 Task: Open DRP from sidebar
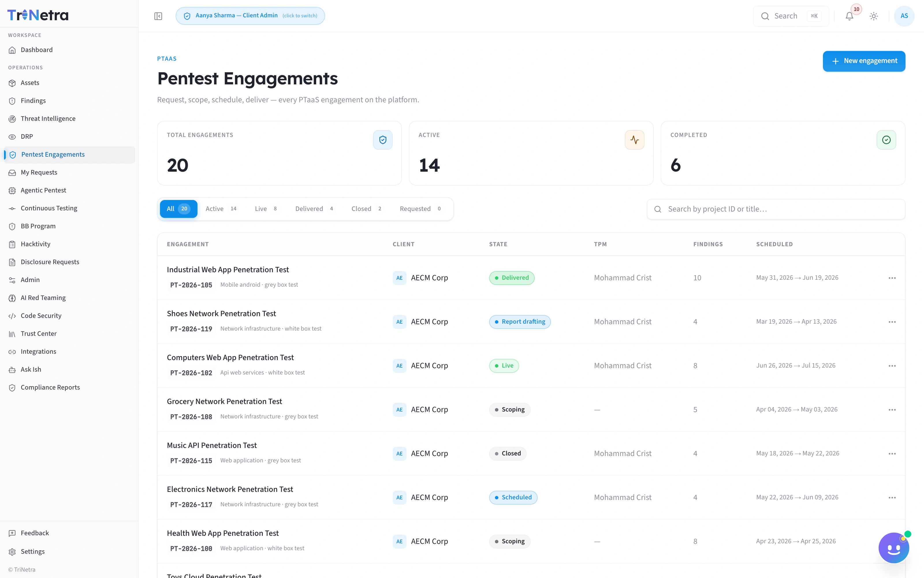[69, 137]
